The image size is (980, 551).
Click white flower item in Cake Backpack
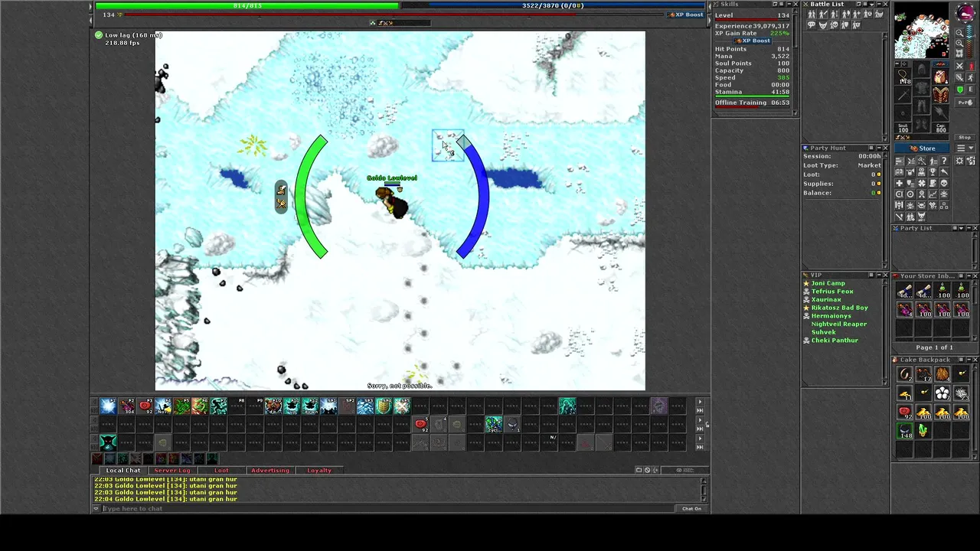coord(942,393)
